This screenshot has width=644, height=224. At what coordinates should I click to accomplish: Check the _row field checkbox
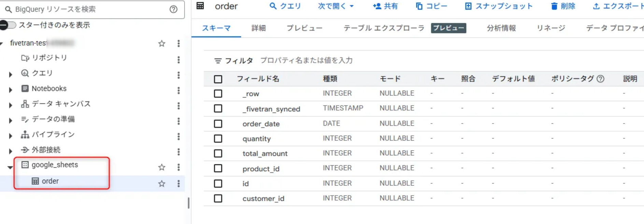pyautogui.click(x=218, y=93)
